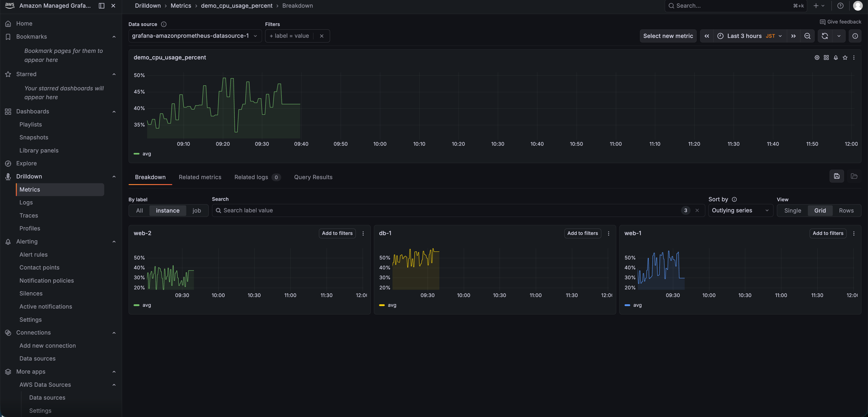Screen dimensions: 868x417
Task: Click the zoom out time range icon
Action: point(807,36)
